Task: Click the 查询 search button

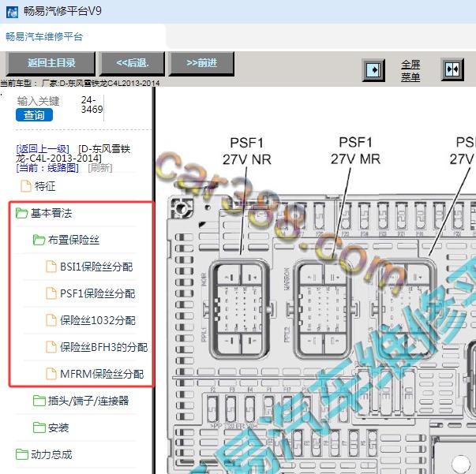Action: [x=34, y=115]
